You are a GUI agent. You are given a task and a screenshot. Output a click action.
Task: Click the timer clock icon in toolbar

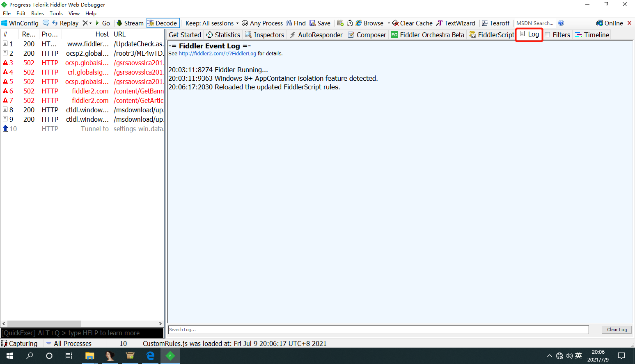350,23
